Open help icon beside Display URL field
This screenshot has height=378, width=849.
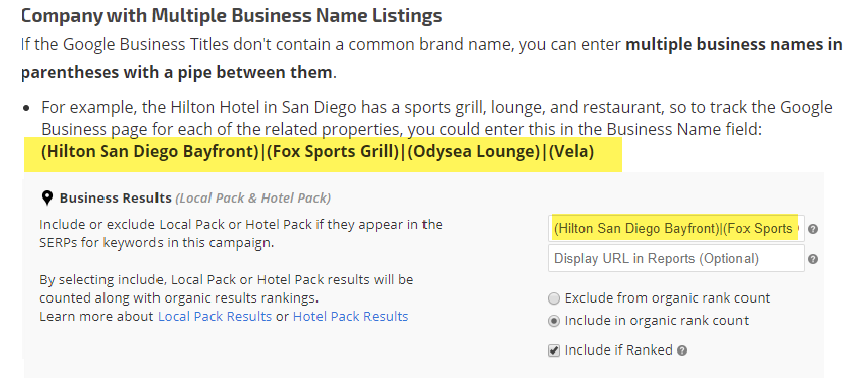(x=813, y=259)
